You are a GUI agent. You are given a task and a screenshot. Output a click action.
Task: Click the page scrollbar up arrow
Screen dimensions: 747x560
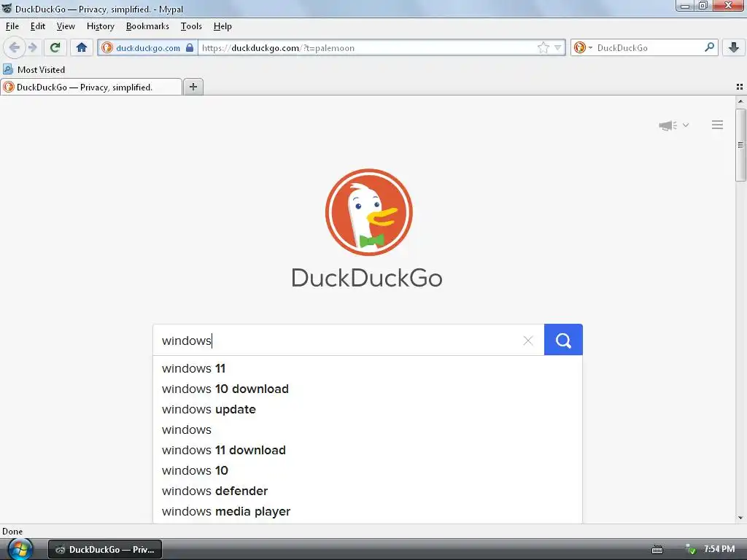click(740, 101)
